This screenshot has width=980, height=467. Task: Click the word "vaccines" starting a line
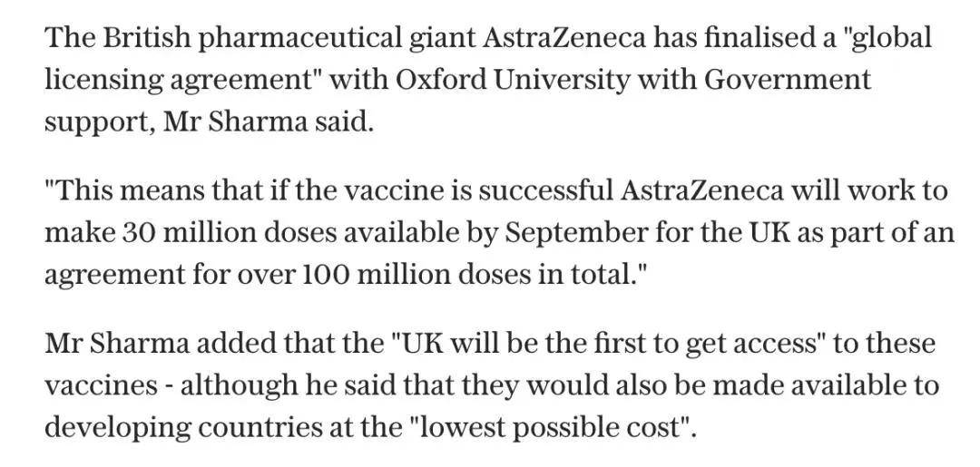pos(101,386)
